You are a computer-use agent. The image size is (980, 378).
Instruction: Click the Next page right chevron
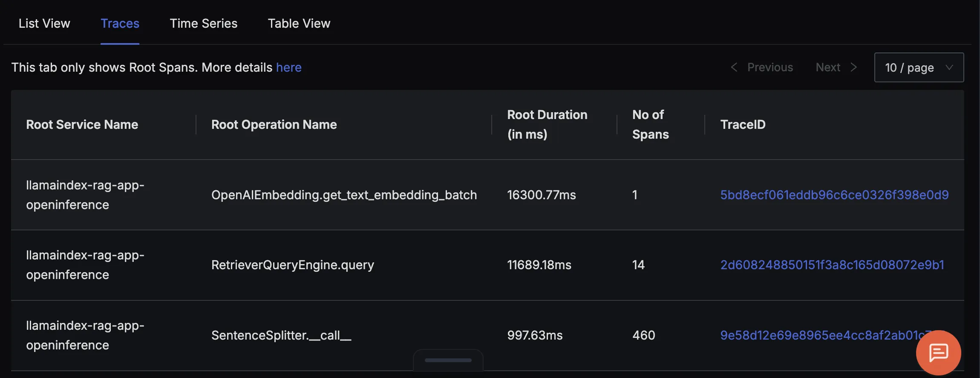[853, 67]
